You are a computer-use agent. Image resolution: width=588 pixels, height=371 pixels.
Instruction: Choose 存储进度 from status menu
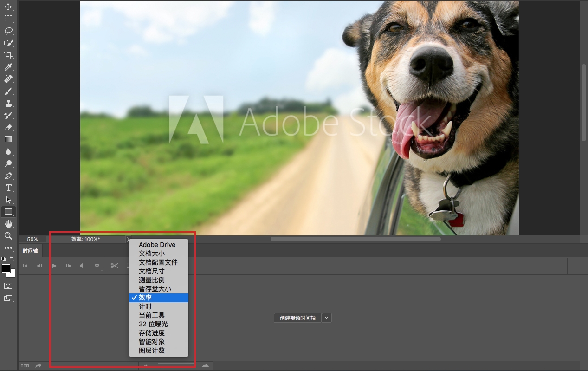pyautogui.click(x=159, y=333)
